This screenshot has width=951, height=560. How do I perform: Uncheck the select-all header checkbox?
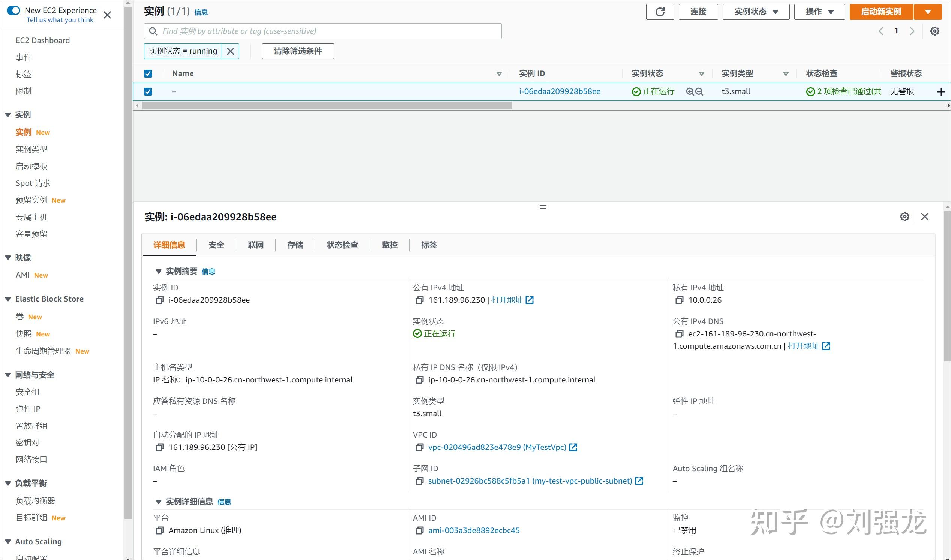pos(148,73)
